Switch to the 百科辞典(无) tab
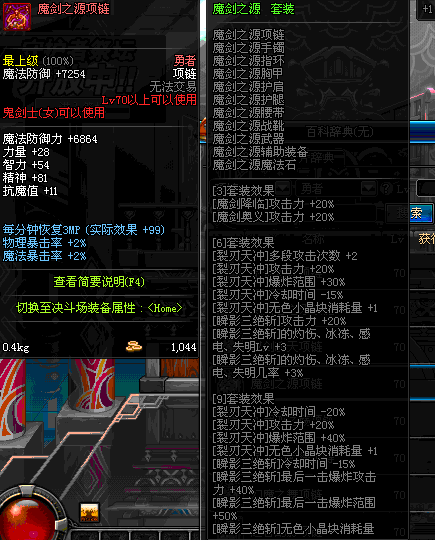Screen dimensions: 435x540 340,132
